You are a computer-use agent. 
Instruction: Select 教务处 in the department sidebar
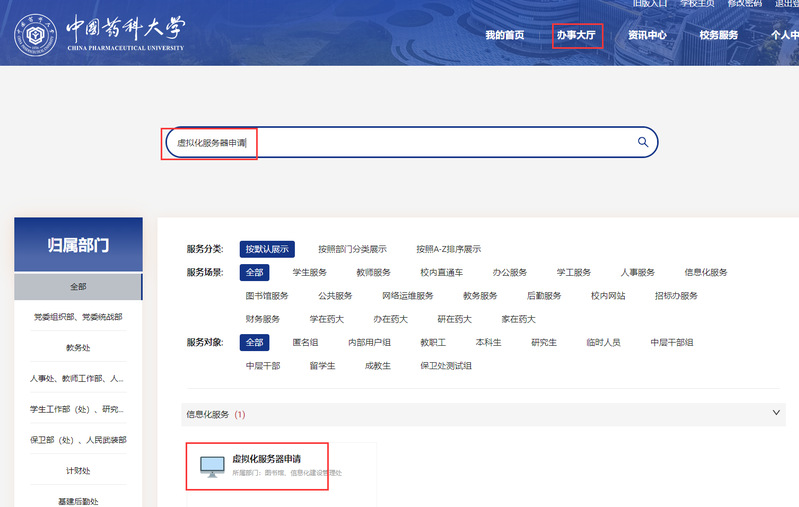point(78,348)
